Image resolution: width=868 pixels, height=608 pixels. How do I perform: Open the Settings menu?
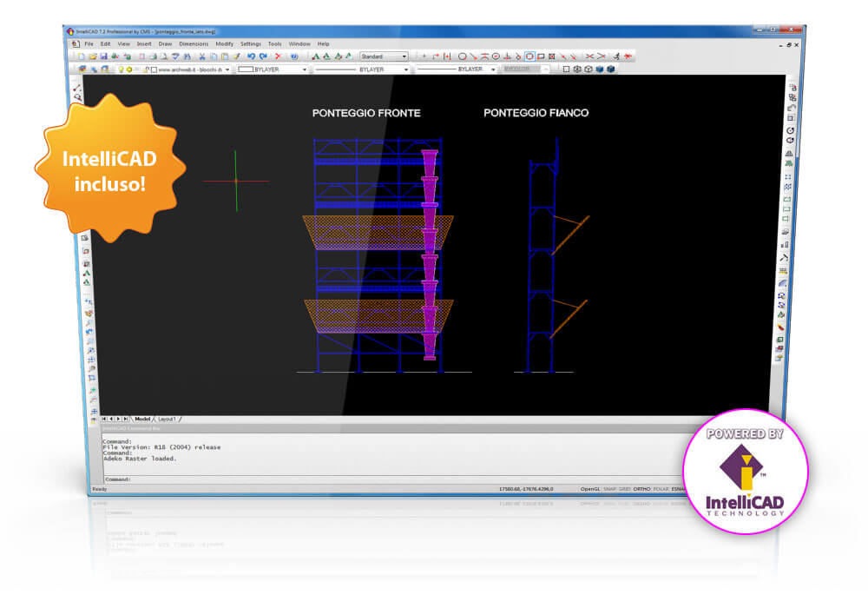[x=250, y=43]
